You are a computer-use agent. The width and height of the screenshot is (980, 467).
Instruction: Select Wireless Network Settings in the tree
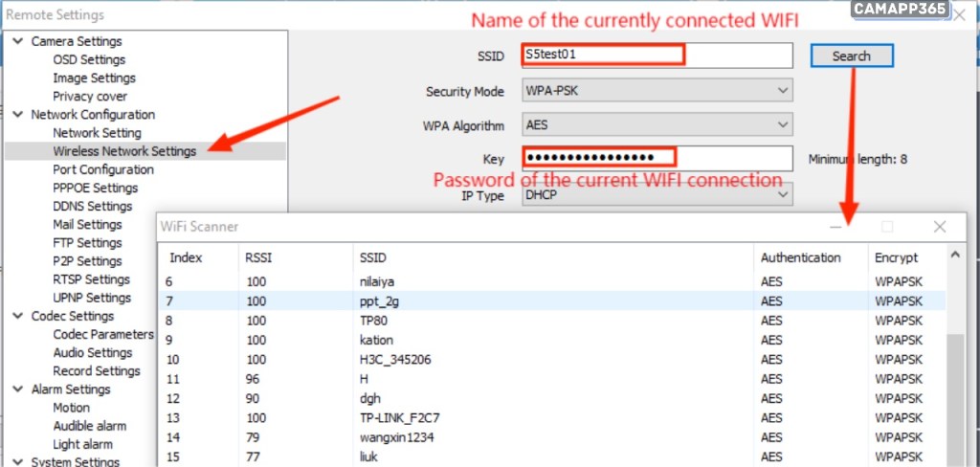tap(124, 151)
